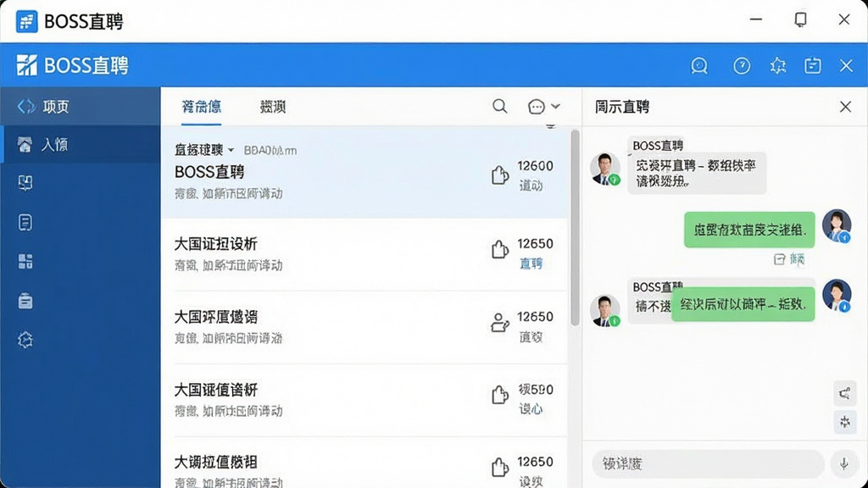Screen dimensions: 868x488
Task: Click the microphone button next to input
Action: click(843, 463)
